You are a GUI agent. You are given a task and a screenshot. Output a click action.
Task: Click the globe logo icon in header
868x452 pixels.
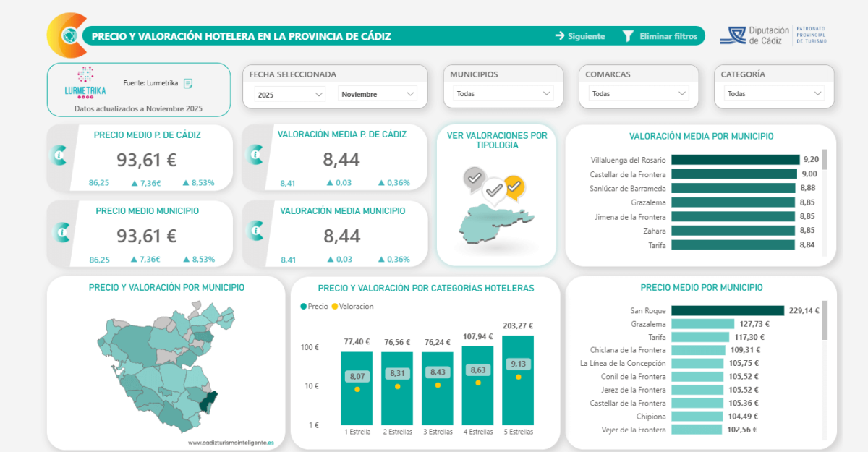coord(70,35)
